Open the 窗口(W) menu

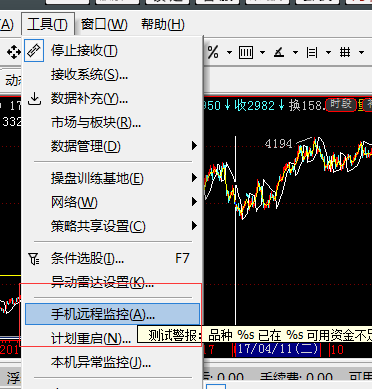[x=104, y=24]
